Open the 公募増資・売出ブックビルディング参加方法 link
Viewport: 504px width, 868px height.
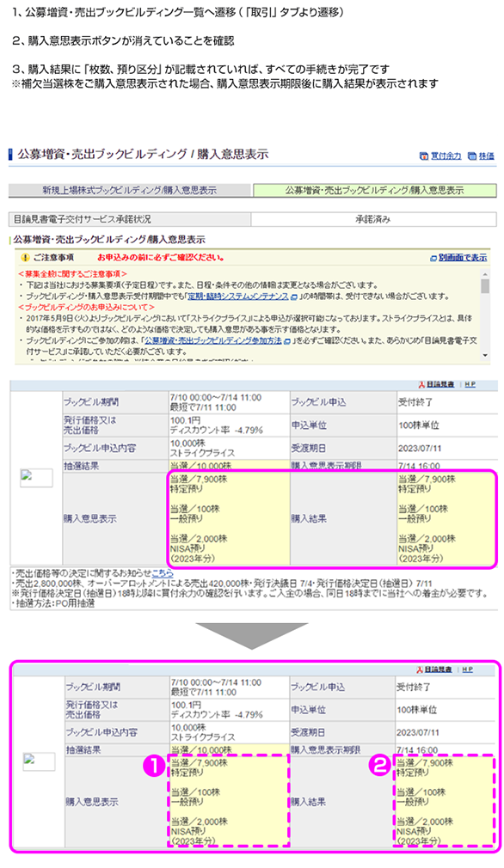pos(213,340)
